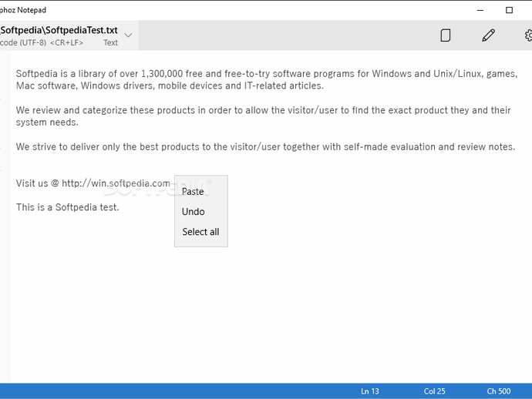Click the SoftpediaTest.txt file path title
Viewport: 532px width, 399px height.
click(59, 30)
